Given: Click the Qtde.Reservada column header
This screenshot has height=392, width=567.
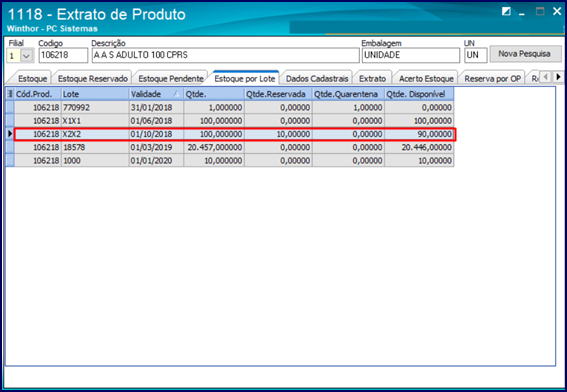Looking at the screenshot, I should [x=278, y=94].
